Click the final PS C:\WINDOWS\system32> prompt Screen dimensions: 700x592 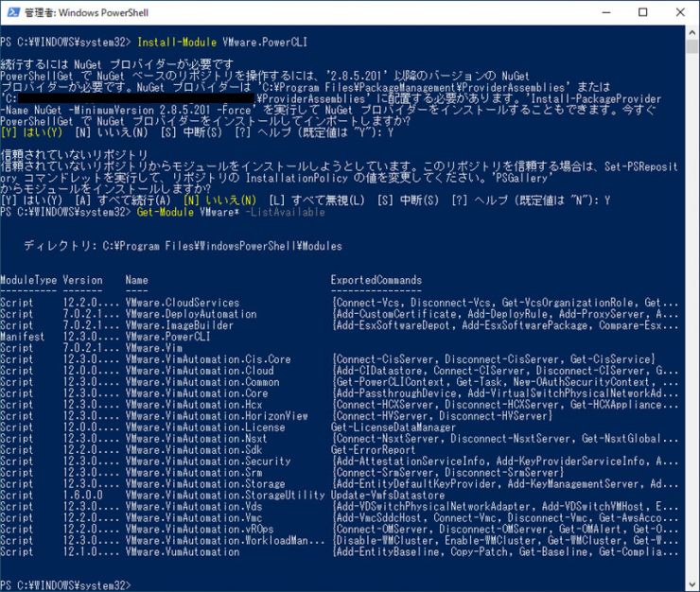[x=65, y=585]
